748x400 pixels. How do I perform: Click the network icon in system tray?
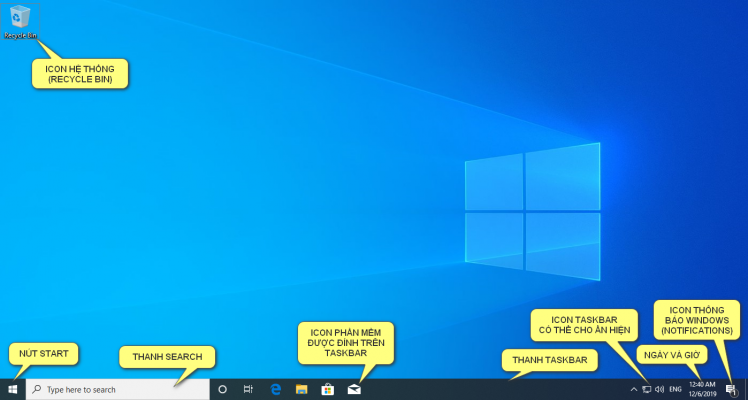click(646, 389)
